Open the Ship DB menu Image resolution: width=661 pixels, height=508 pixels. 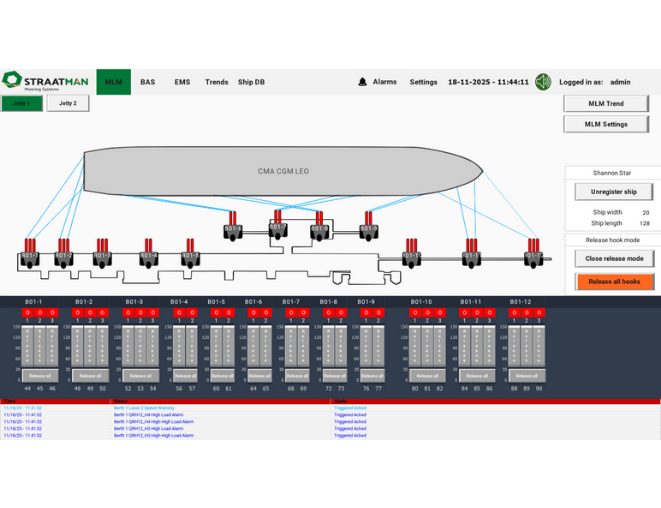coord(251,82)
